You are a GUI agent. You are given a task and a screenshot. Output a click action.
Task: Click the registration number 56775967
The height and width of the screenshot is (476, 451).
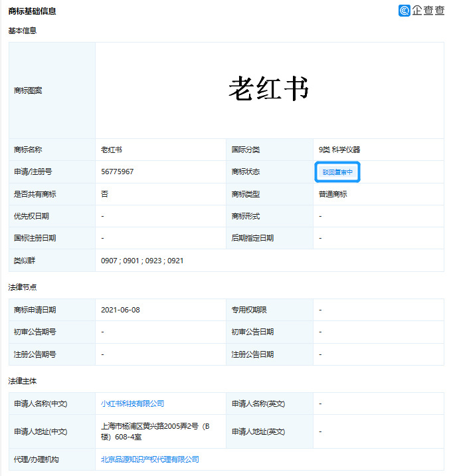[118, 172]
